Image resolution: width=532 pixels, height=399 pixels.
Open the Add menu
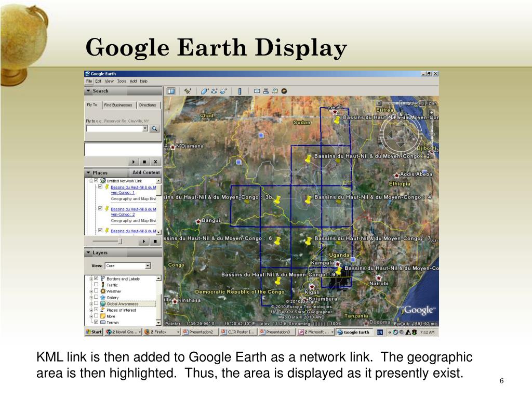point(133,81)
